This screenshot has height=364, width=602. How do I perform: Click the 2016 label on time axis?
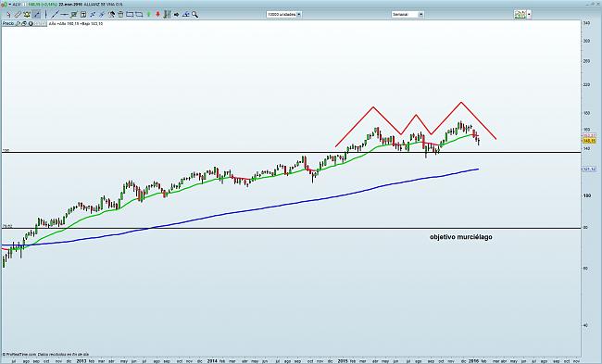click(x=473, y=361)
